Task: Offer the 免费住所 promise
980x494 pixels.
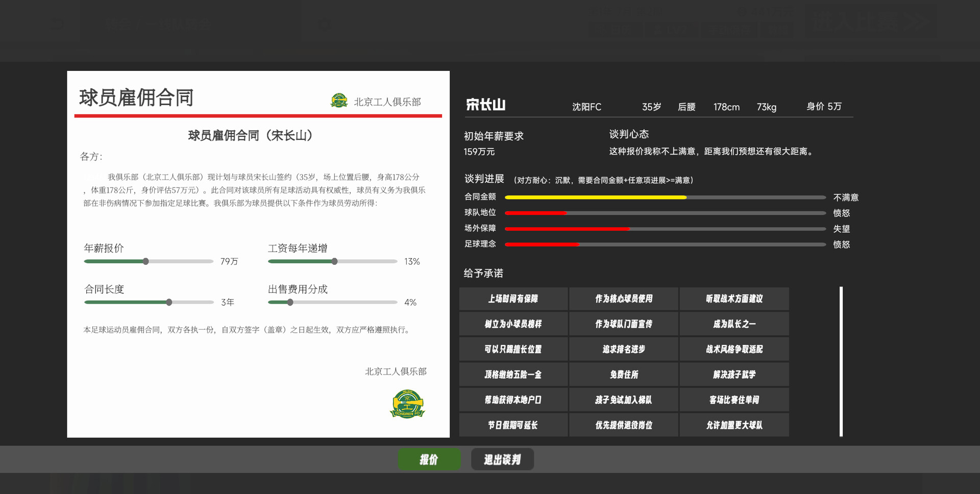Action: click(623, 374)
